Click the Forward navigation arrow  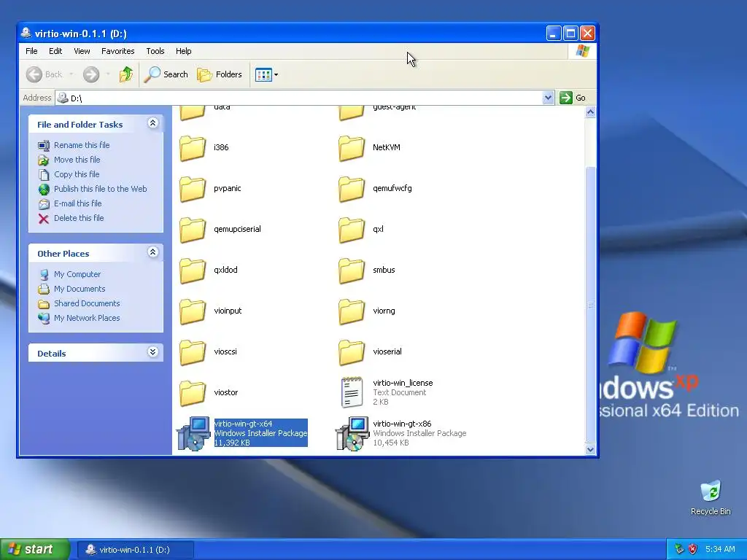pyautogui.click(x=91, y=74)
